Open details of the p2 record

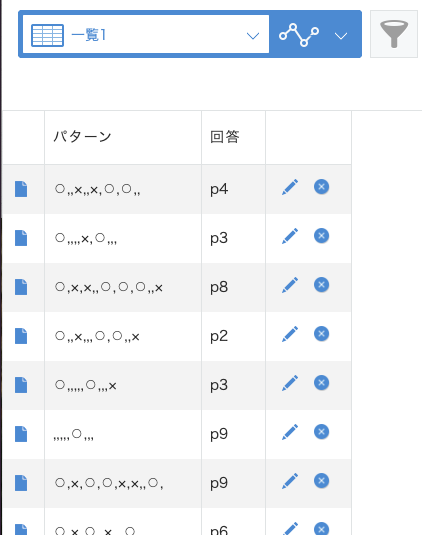[x=21, y=336]
